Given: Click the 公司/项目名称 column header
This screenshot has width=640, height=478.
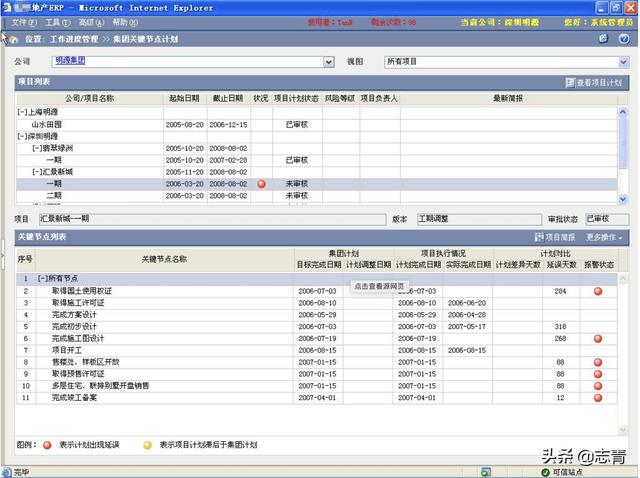Looking at the screenshot, I should tap(89, 98).
